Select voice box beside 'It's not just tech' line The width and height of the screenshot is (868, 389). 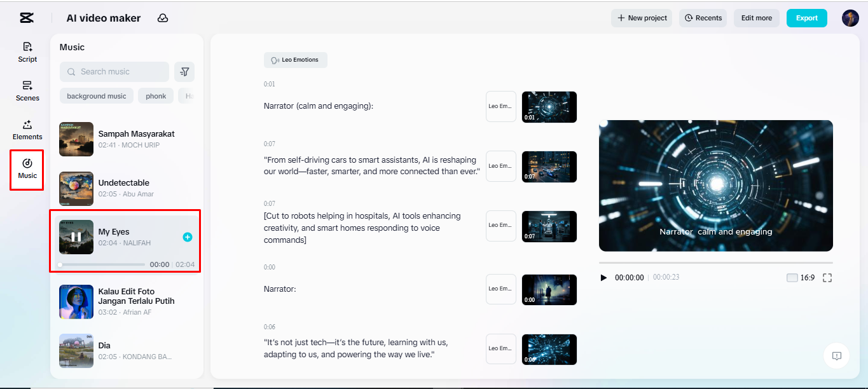tap(501, 349)
